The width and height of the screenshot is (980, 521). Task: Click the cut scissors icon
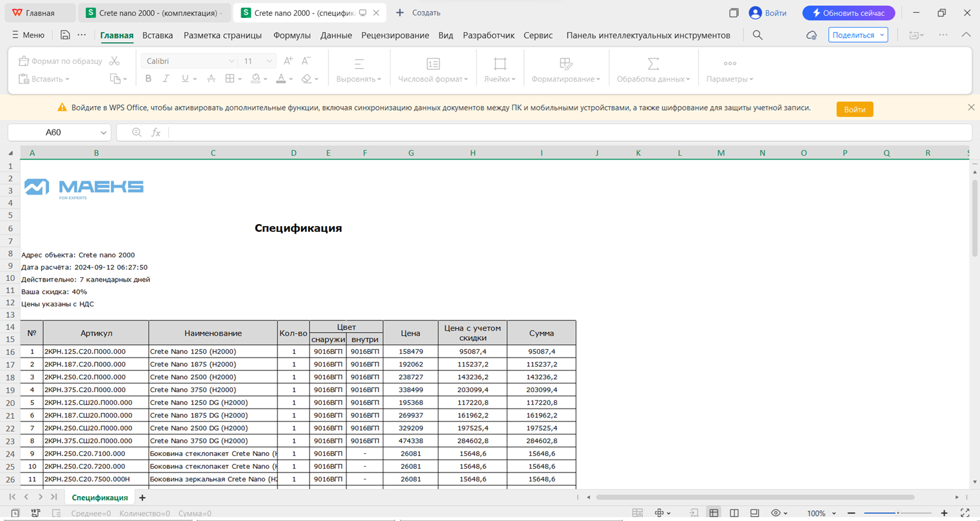114,61
